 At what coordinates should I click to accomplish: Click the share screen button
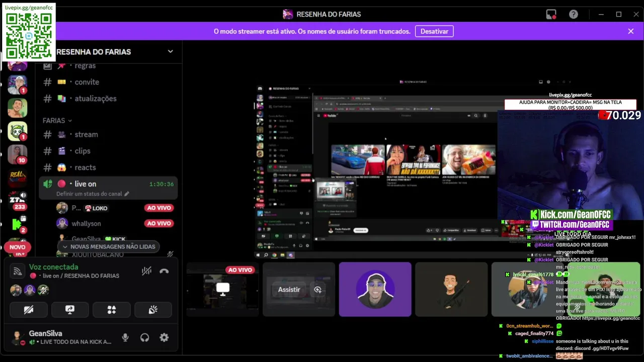pyautogui.click(x=70, y=310)
